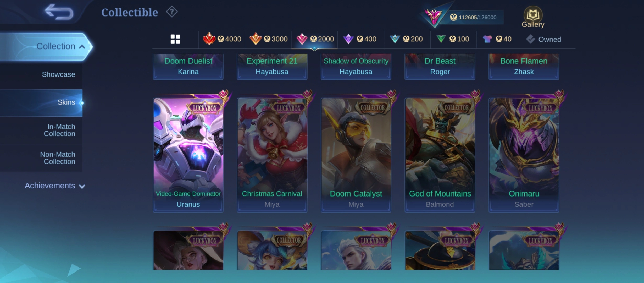The image size is (644, 283).
Task: Filter by the orange 3000 gem tier
Action: tap(268, 39)
